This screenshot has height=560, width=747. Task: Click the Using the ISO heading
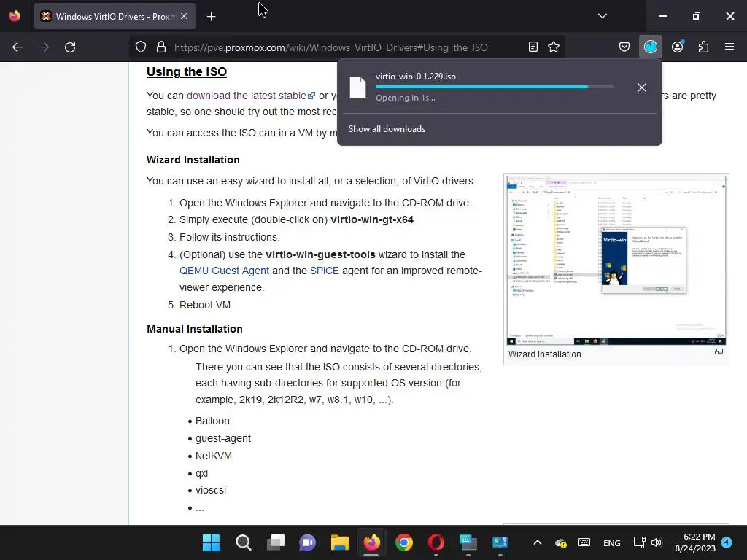click(187, 71)
